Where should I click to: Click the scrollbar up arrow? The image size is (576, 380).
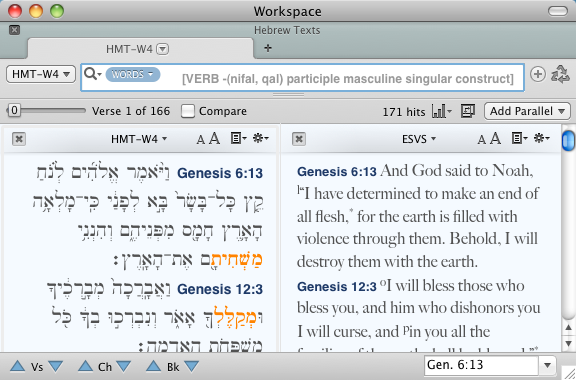(568, 327)
